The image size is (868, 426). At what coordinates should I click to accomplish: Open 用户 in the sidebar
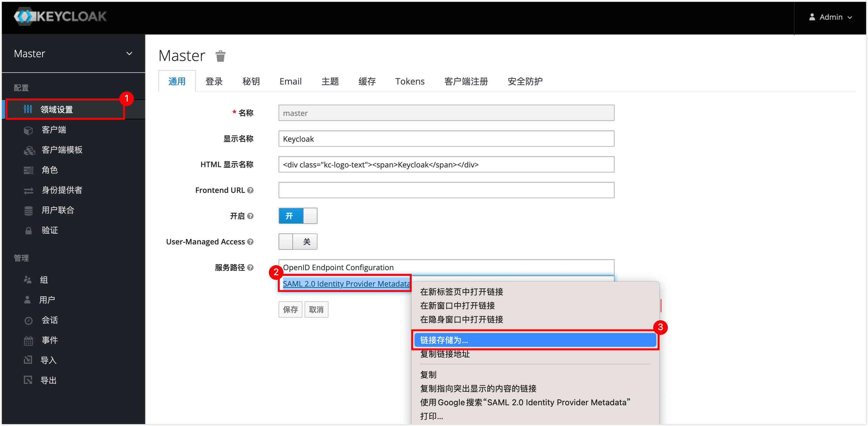(x=47, y=300)
